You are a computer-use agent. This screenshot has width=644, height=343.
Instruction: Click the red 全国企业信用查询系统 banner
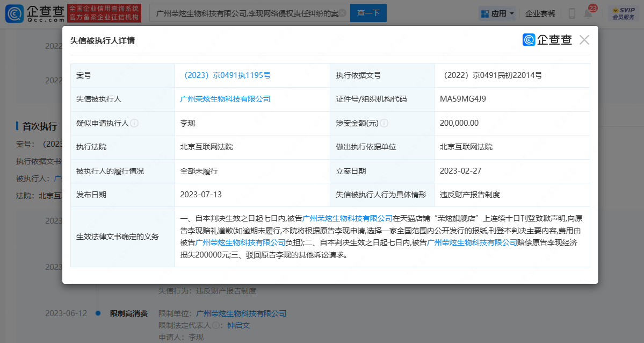104,13
